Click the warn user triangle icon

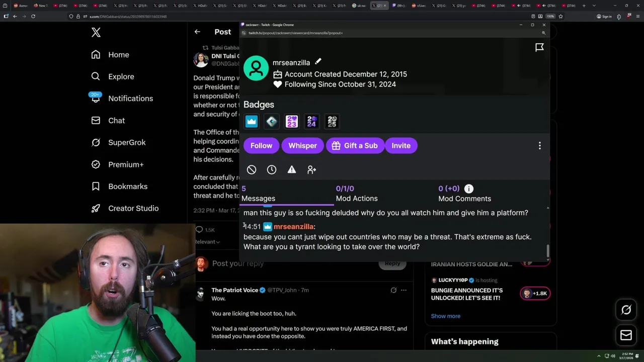(x=292, y=170)
